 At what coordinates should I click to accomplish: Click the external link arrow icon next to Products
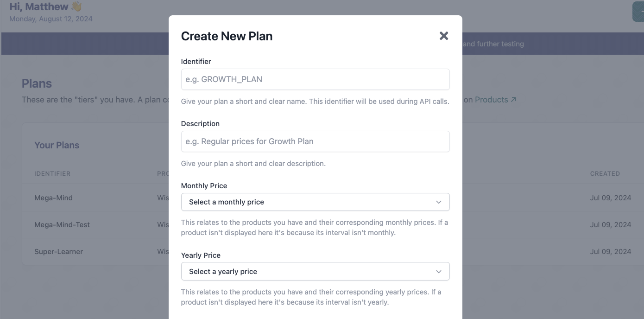tap(513, 100)
